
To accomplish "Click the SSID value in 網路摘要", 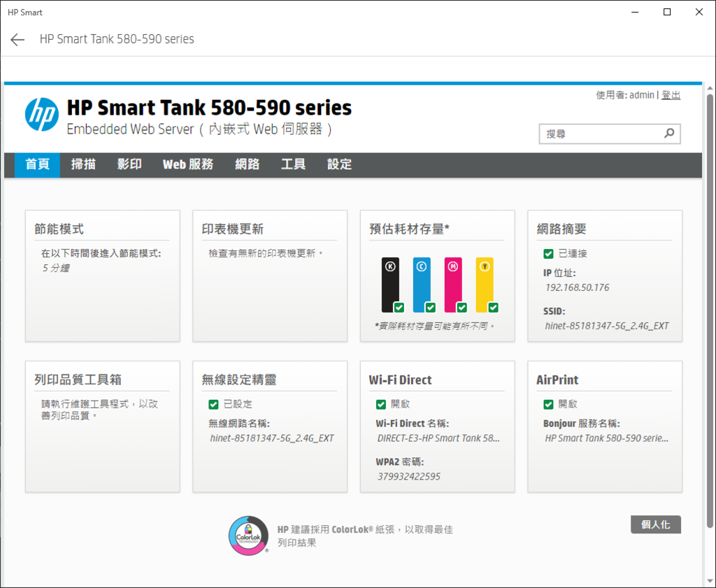I will pos(607,326).
